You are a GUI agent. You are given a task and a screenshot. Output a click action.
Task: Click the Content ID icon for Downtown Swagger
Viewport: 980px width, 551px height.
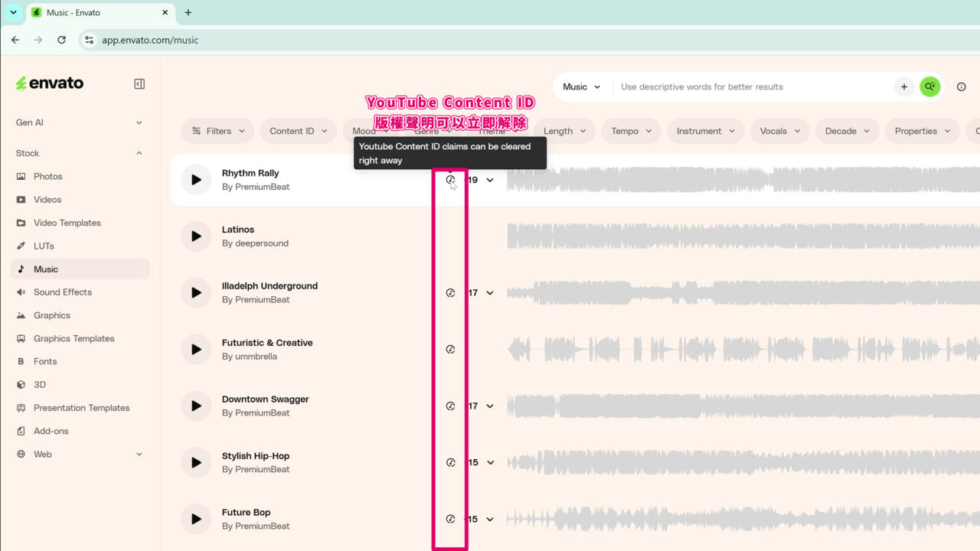450,406
